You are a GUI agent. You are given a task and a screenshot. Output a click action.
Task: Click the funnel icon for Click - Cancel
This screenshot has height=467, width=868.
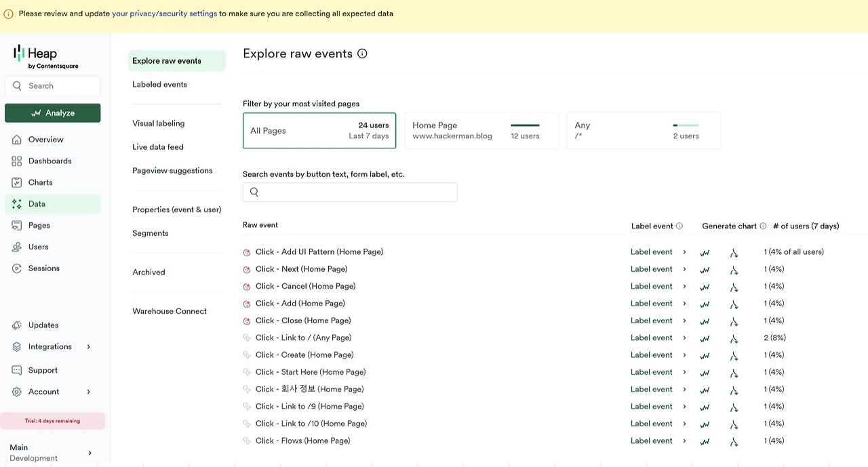coord(734,287)
